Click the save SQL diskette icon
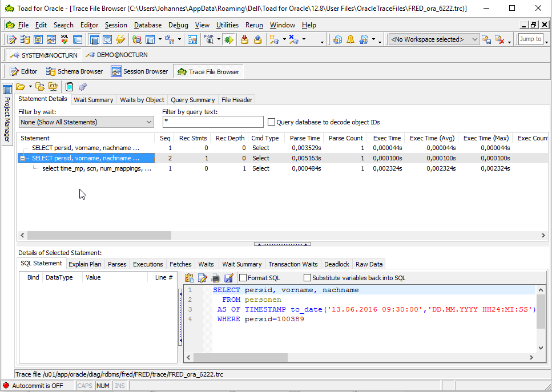 coord(228,278)
